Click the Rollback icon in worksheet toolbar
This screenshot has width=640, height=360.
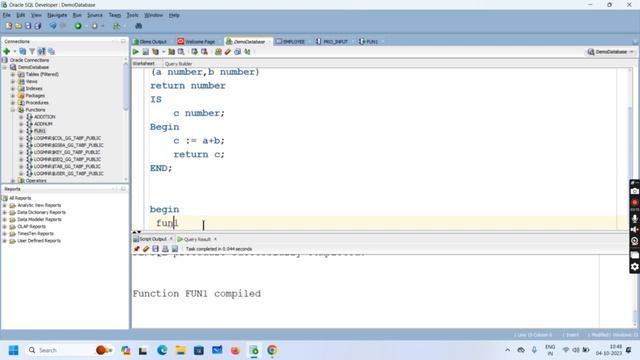point(204,52)
